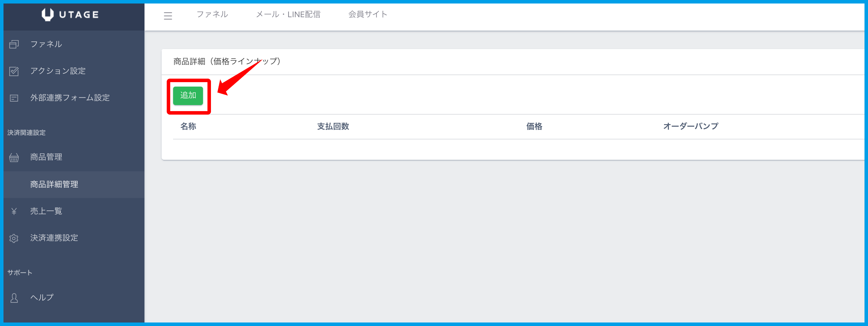Toggle the hamburger menu to collapse sidebar

coord(168,16)
